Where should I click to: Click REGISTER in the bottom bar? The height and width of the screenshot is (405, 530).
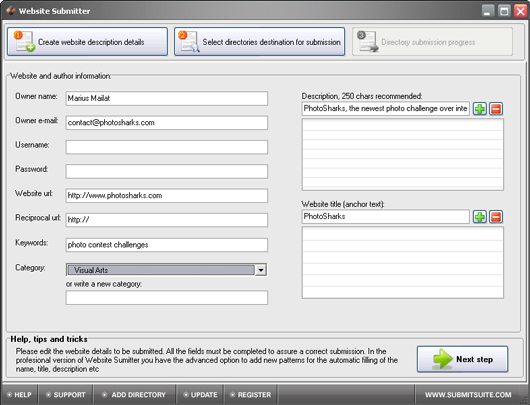[250, 395]
